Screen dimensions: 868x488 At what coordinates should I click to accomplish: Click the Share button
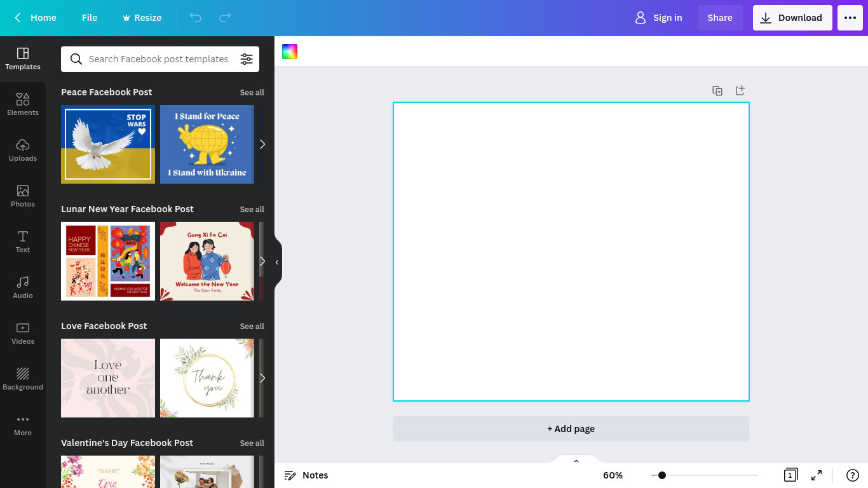pos(720,18)
